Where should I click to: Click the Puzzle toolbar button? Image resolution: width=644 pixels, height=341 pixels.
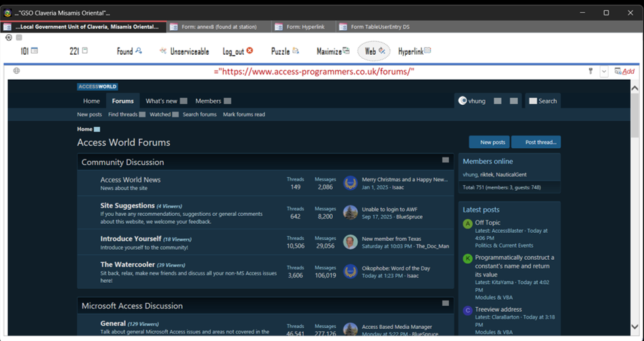click(x=285, y=51)
